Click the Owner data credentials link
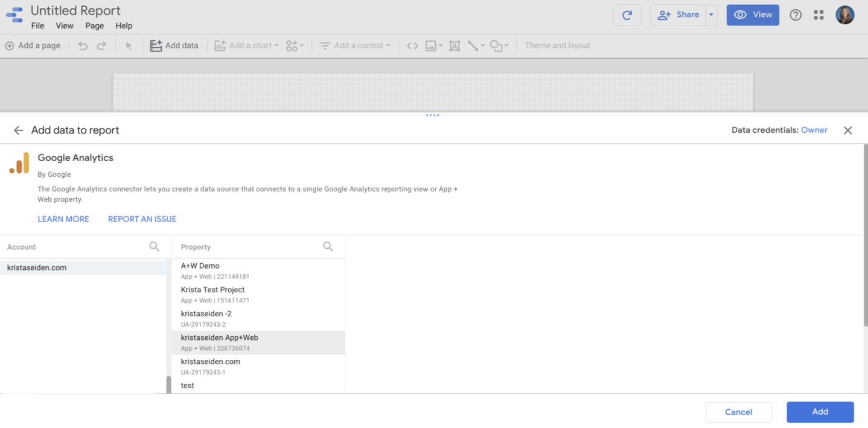 814,130
